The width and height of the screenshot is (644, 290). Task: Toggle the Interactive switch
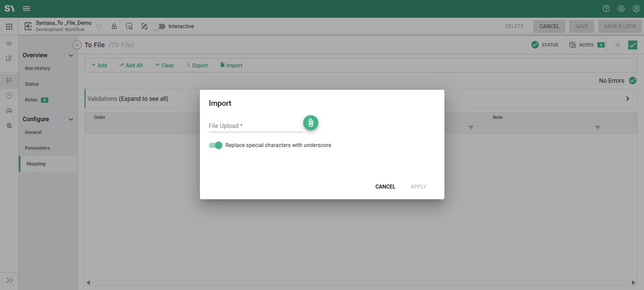point(159,26)
